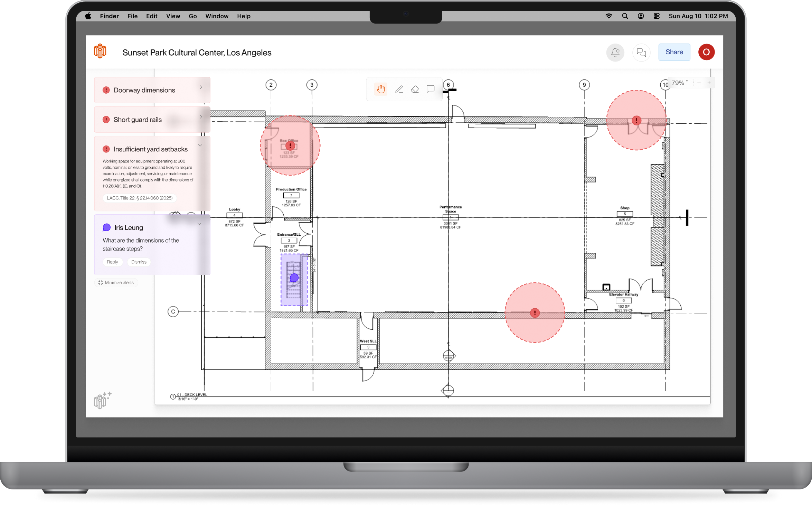Open the AI assistant sparkle icon
The width and height of the screenshot is (812, 506).
102,400
